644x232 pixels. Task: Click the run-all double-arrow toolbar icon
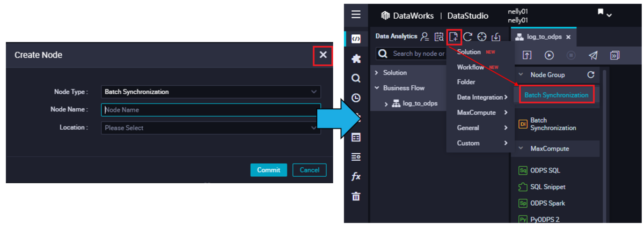(615, 55)
